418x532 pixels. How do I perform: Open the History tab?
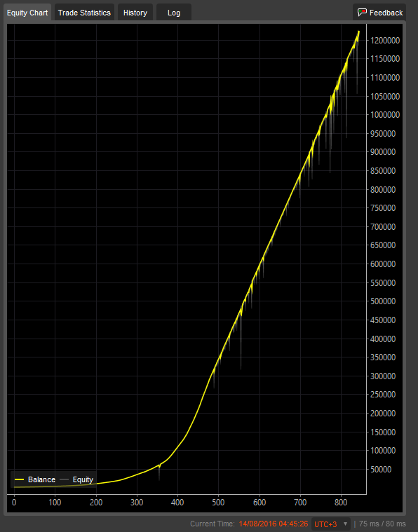135,13
